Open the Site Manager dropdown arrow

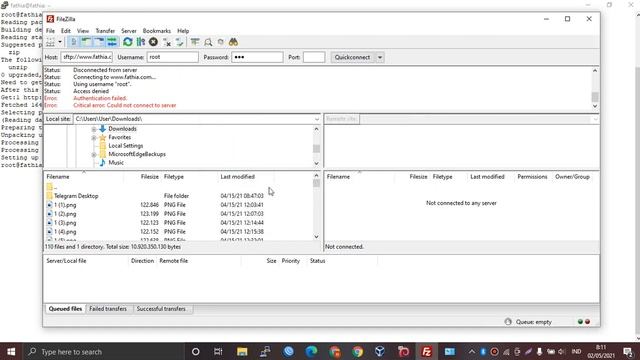pyautogui.click(x=60, y=42)
